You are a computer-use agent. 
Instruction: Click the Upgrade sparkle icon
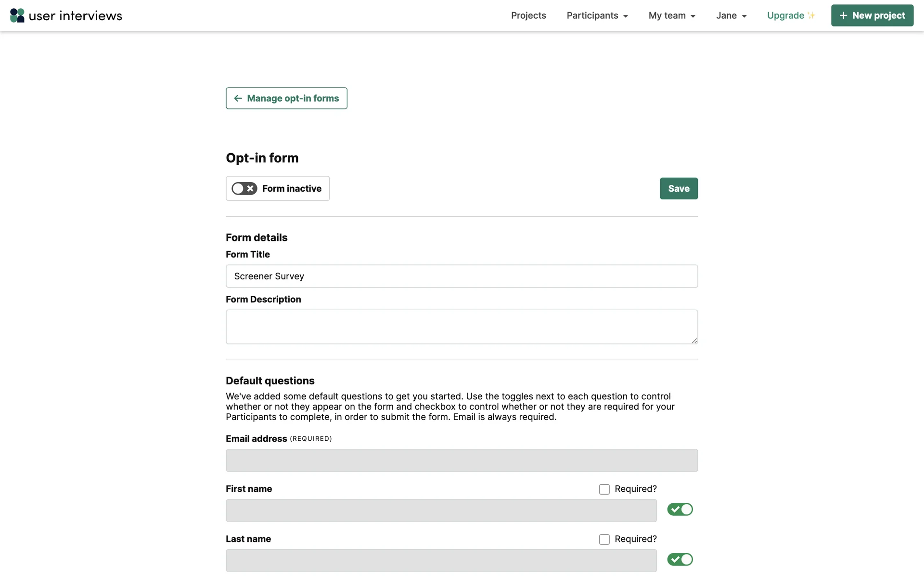coord(811,15)
